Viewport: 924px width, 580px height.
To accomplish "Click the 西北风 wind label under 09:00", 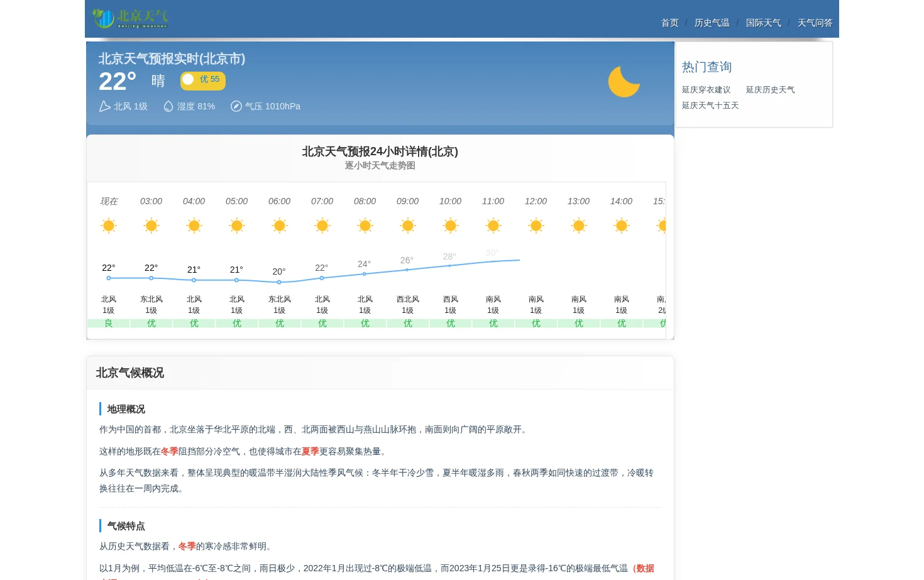I will click(x=408, y=299).
